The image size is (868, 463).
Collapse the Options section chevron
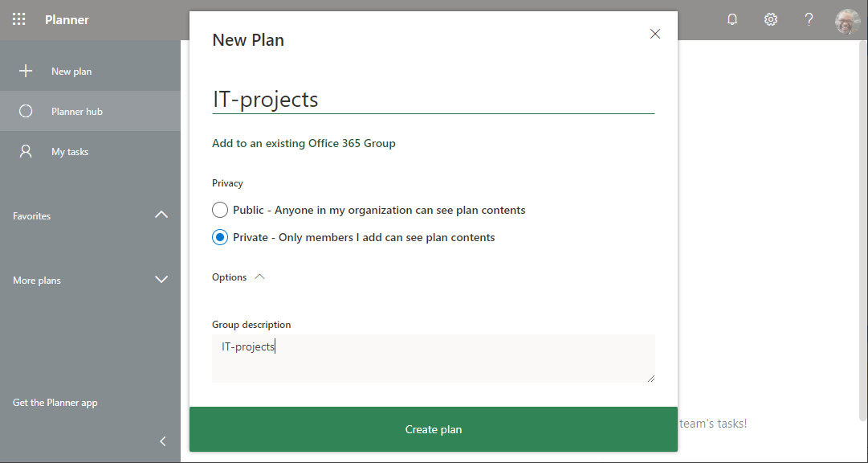coord(259,277)
